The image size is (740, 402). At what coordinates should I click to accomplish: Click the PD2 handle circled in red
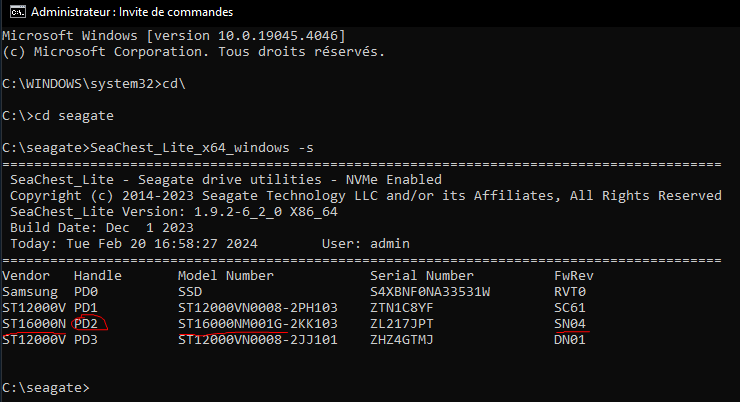(86, 324)
